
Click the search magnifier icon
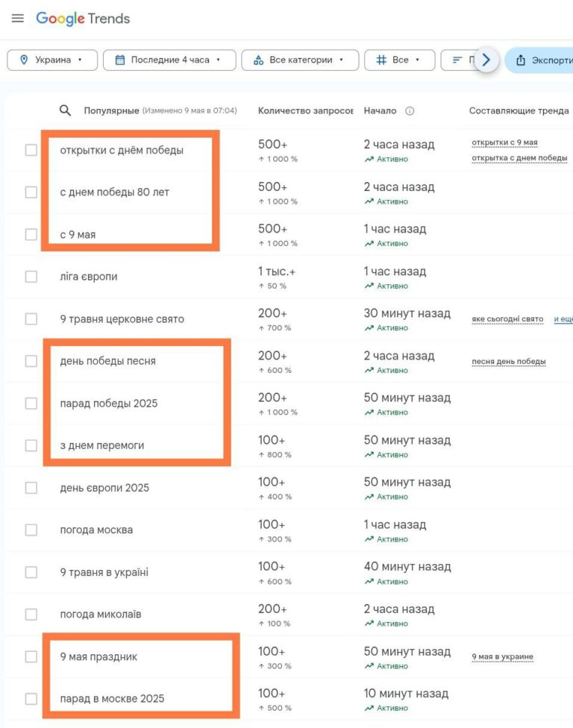tap(66, 110)
